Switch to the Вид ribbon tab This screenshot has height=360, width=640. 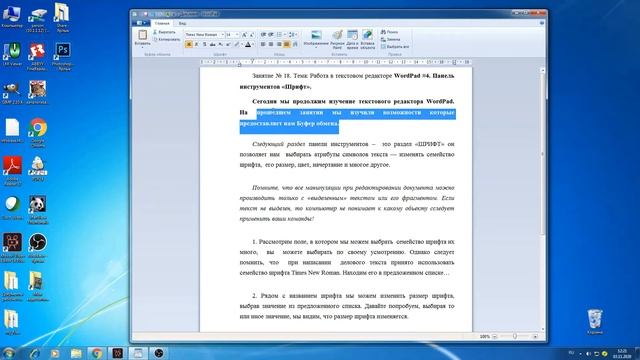182,23
